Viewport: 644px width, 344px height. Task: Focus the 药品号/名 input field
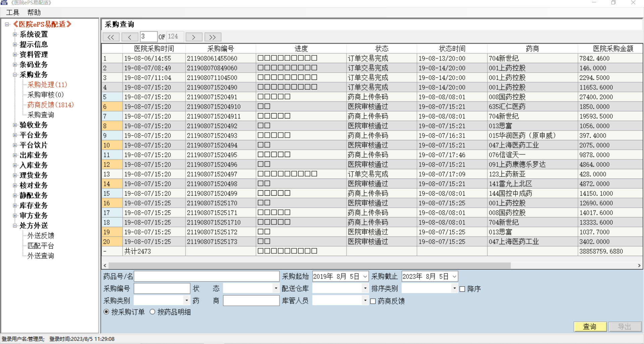click(x=207, y=277)
